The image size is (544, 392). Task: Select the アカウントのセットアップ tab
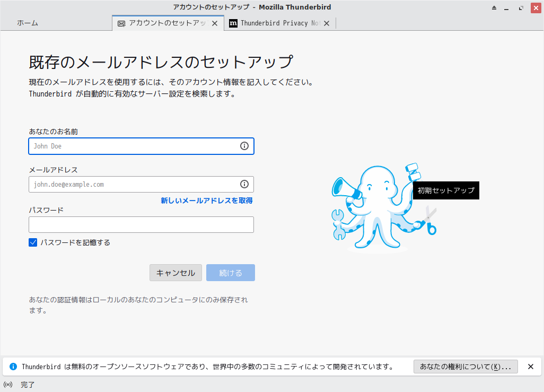(x=168, y=23)
